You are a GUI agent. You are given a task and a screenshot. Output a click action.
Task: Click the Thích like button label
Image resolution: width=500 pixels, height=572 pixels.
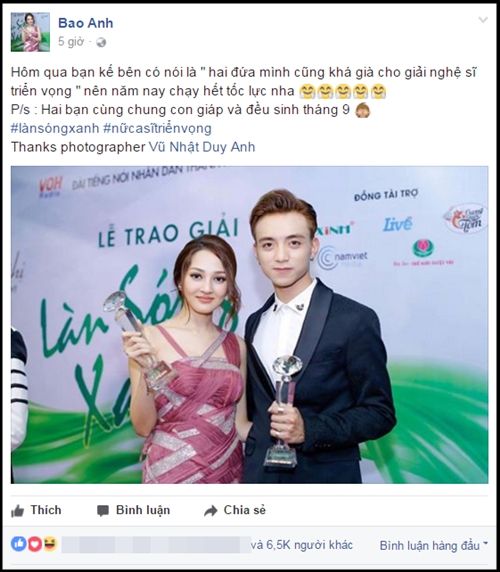click(46, 510)
